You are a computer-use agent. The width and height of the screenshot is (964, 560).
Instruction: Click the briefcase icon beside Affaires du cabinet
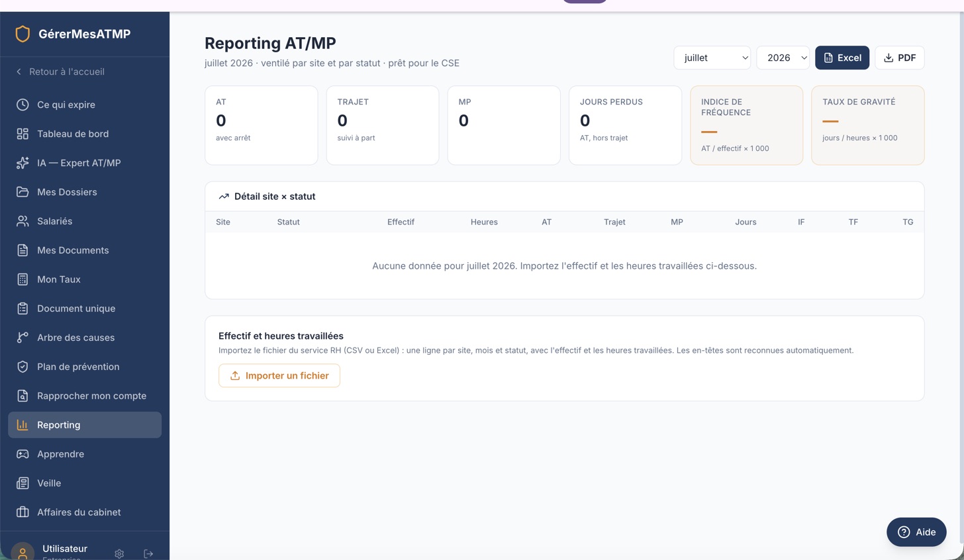23,512
